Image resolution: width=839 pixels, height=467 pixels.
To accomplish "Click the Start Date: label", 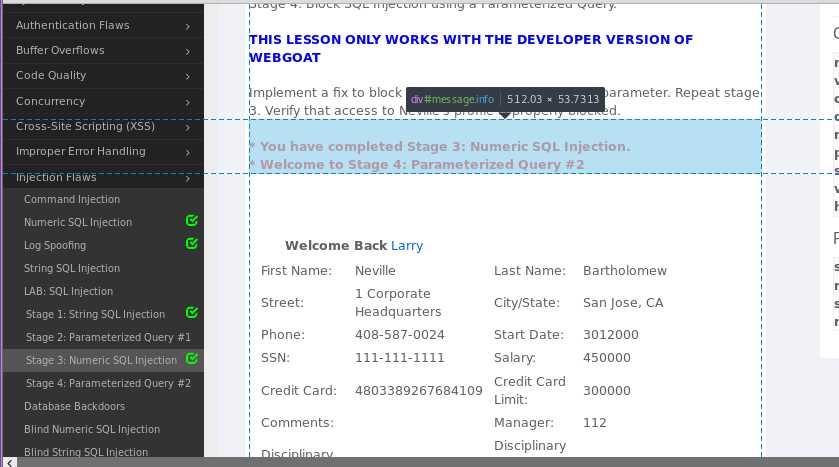I will (x=529, y=335).
